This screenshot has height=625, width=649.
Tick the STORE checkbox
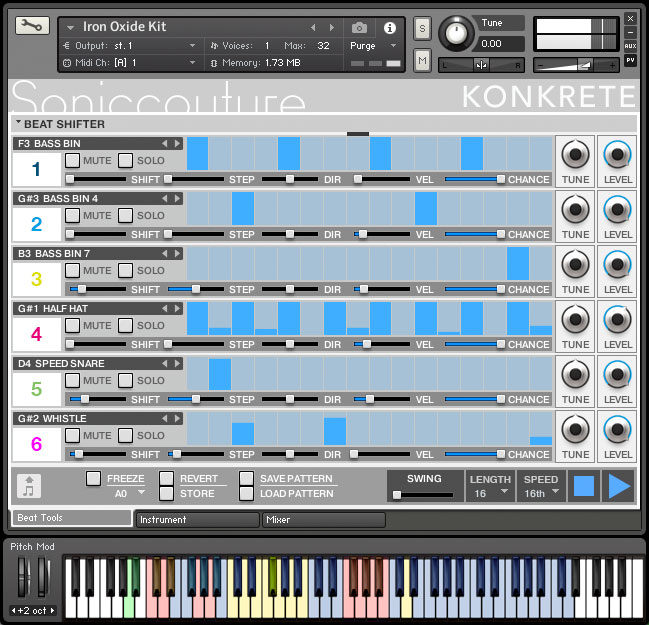click(166, 493)
